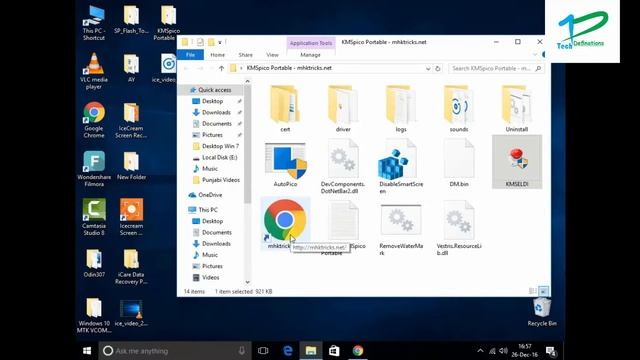Image resolution: width=640 pixels, height=360 pixels.
Task: Open the Manage ribbon tab
Action: click(310, 55)
